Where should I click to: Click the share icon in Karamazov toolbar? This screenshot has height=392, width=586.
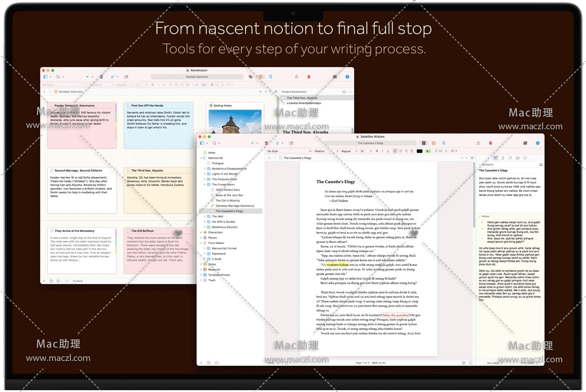pyautogui.click(x=297, y=77)
